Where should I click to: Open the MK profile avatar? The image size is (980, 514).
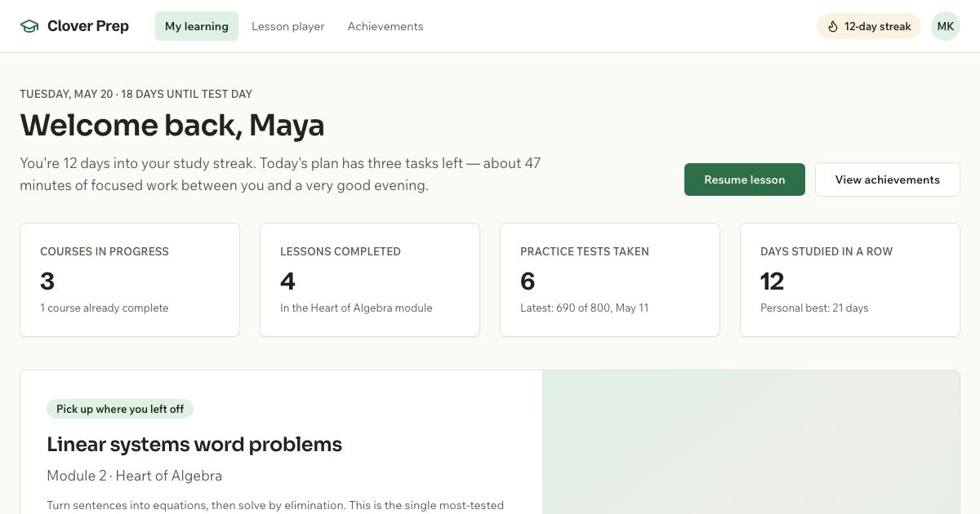pyautogui.click(x=946, y=26)
